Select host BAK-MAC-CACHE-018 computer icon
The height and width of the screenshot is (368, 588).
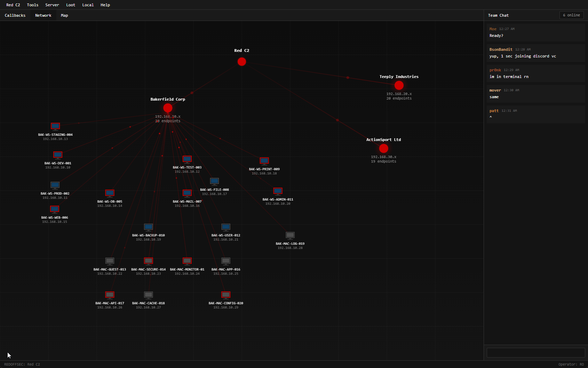(x=149, y=295)
